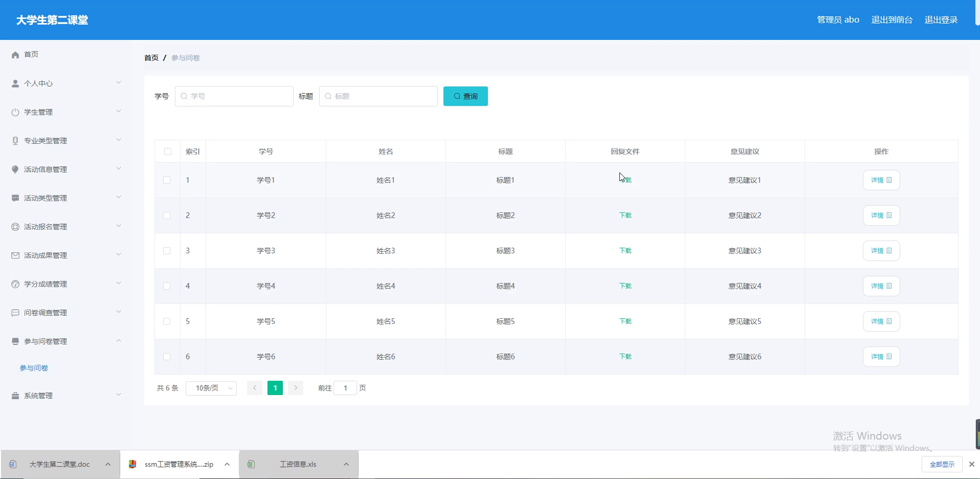Click the xls file icon in download bar

pyautogui.click(x=251, y=464)
